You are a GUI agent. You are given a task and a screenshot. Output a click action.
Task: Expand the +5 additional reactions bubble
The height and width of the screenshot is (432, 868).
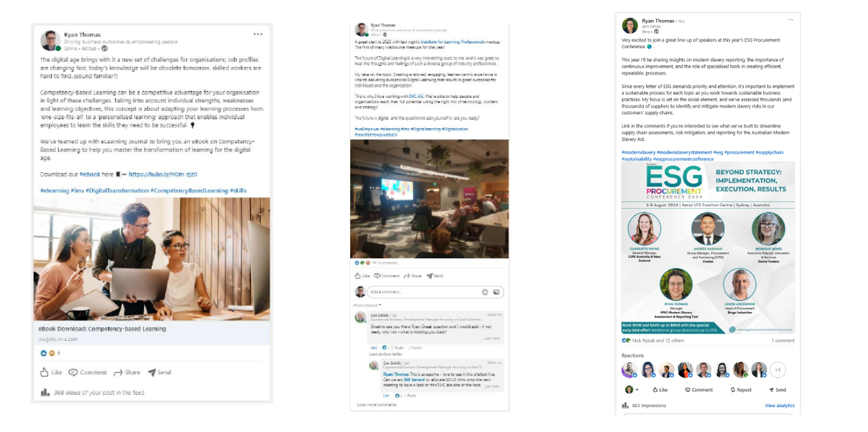tap(778, 370)
